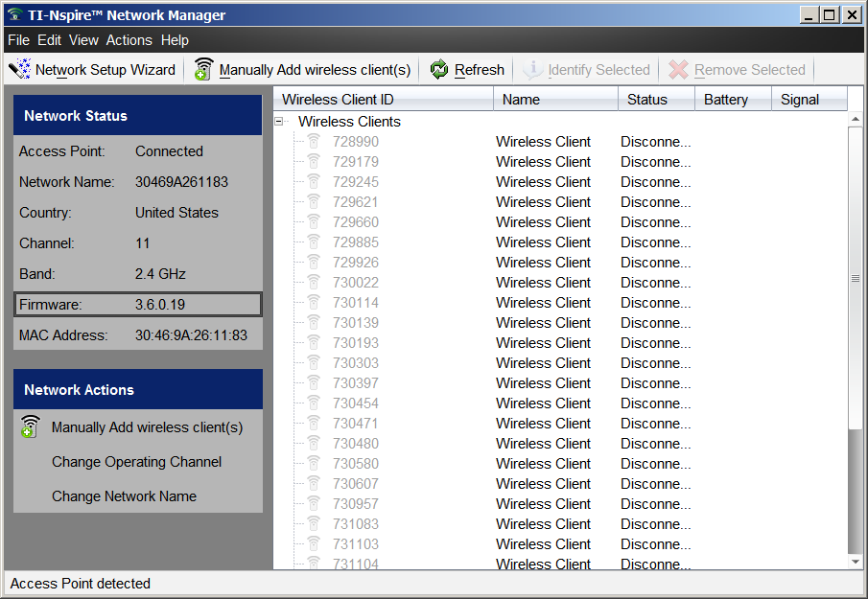
Task: Select wireless client 729660 in the list
Action: point(355,222)
